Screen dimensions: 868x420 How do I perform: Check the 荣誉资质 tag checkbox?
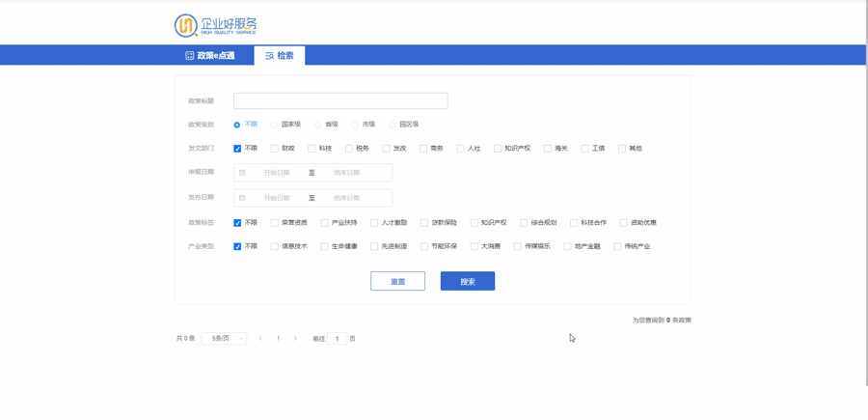click(275, 223)
